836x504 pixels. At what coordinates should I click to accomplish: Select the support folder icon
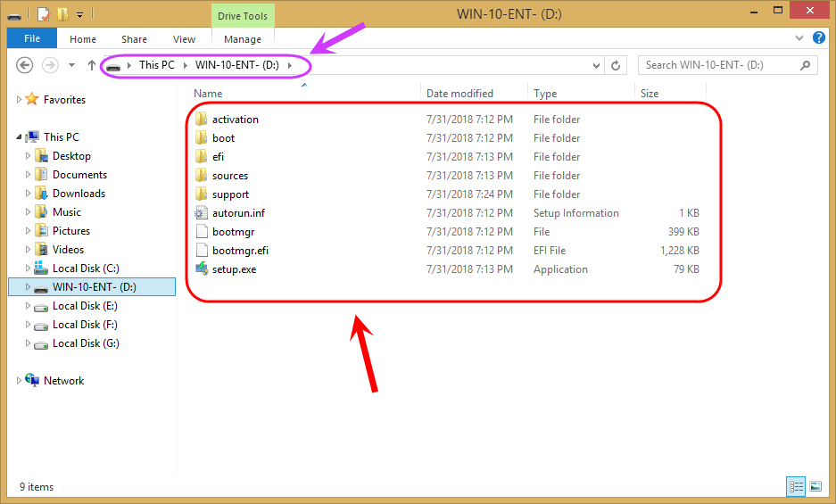(201, 194)
